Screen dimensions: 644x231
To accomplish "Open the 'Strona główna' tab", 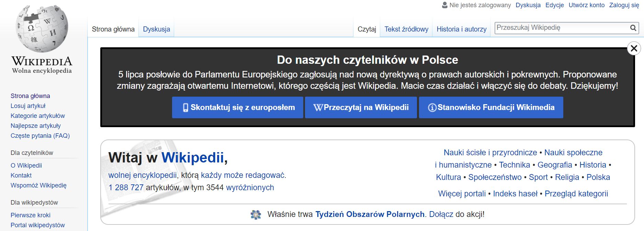I will tap(113, 29).
